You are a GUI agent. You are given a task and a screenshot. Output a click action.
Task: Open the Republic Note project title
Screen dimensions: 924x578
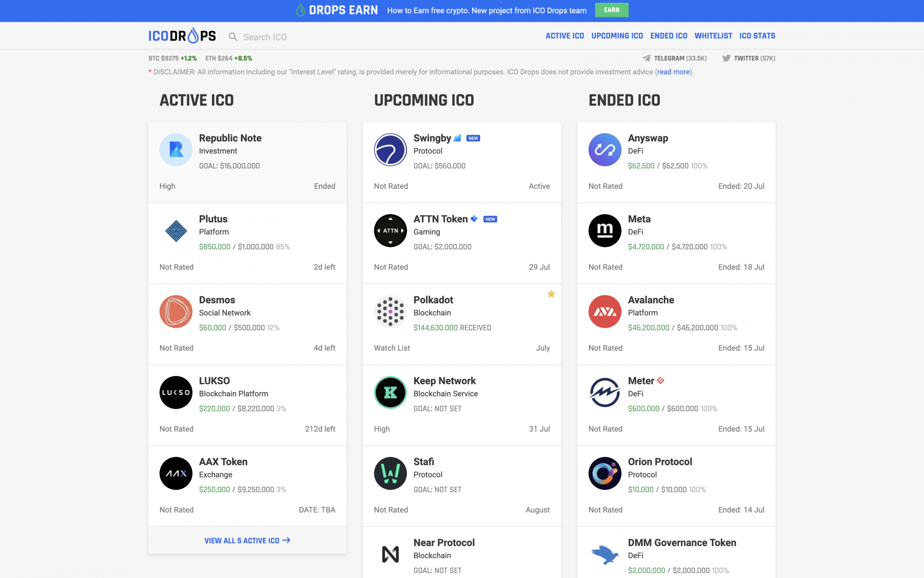click(230, 138)
